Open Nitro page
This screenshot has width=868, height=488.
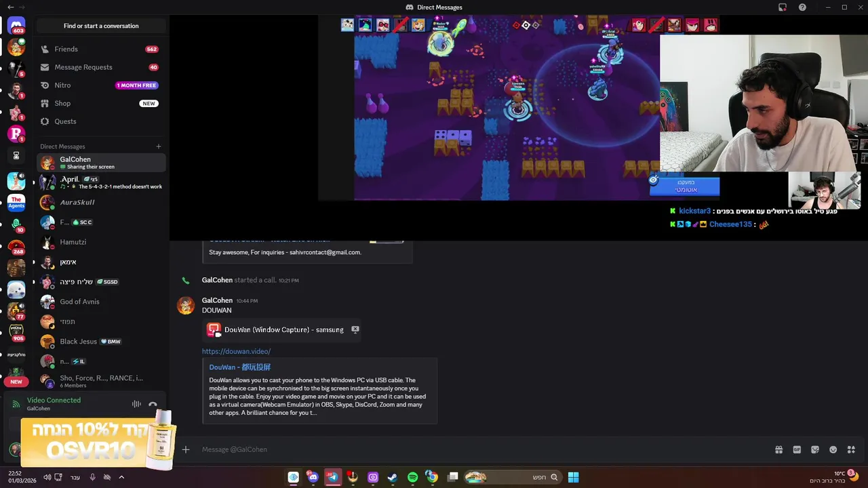[x=100, y=85]
